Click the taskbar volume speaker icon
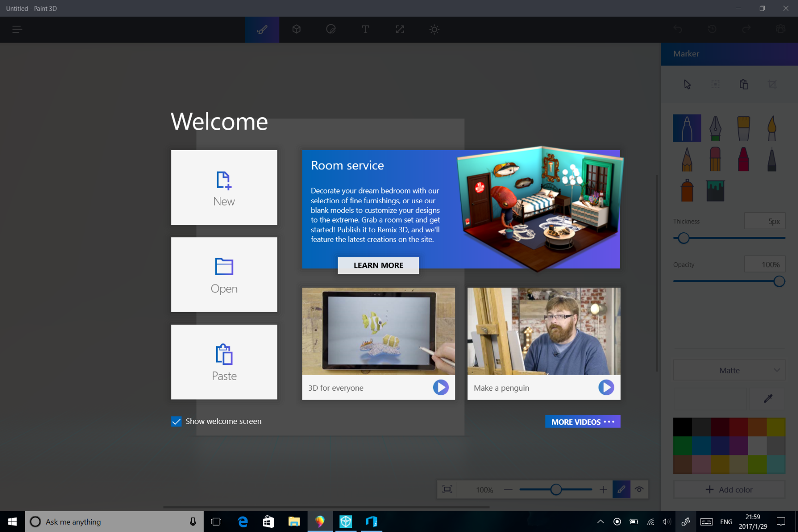Image resolution: width=798 pixels, height=532 pixels. (666, 521)
